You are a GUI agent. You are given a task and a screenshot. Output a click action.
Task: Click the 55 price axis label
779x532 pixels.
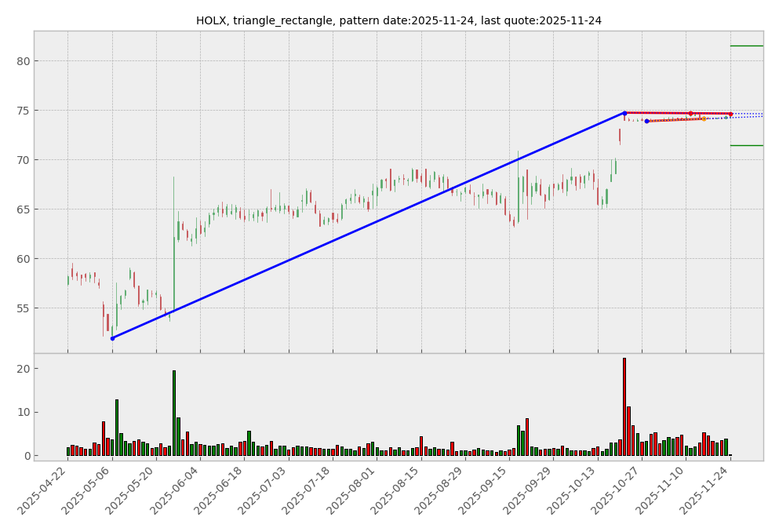[x=22, y=308]
